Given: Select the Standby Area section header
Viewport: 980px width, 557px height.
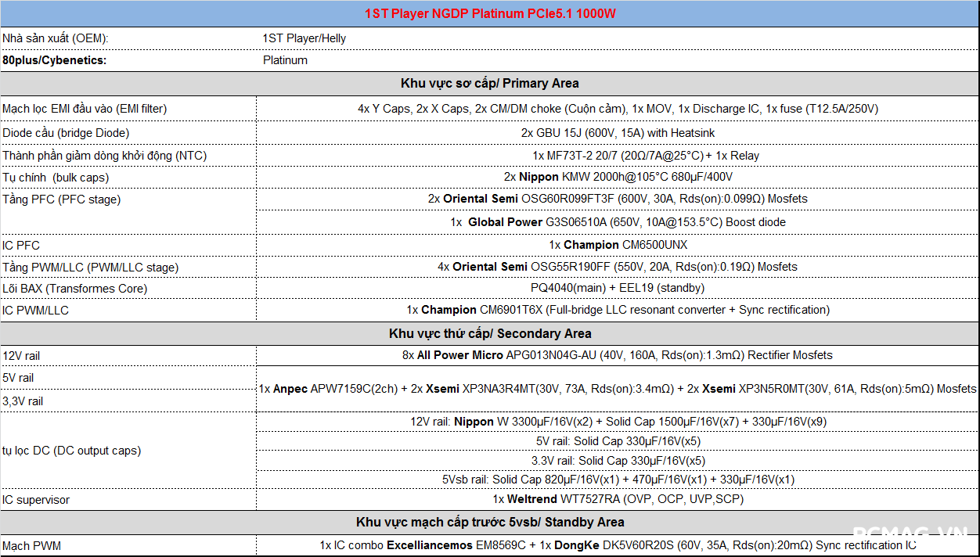Looking at the screenshot, I should 489,522.
